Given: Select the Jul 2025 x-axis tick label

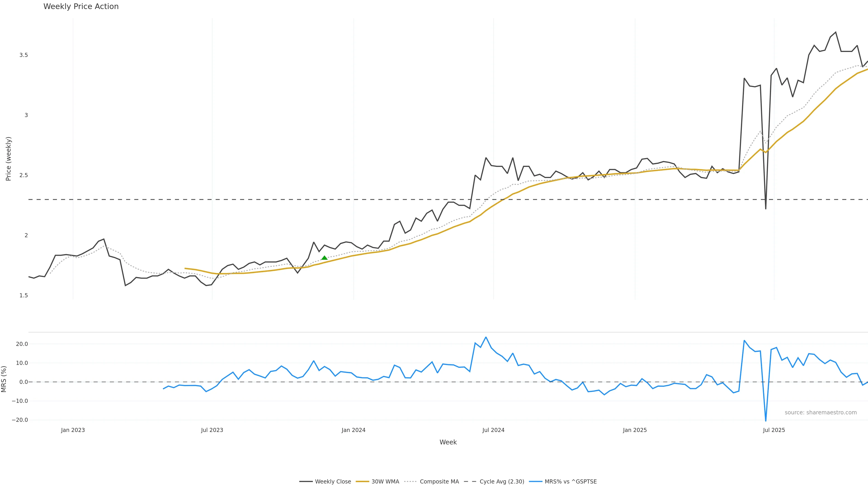Looking at the screenshot, I should pyautogui.click(x=774, y=430).
